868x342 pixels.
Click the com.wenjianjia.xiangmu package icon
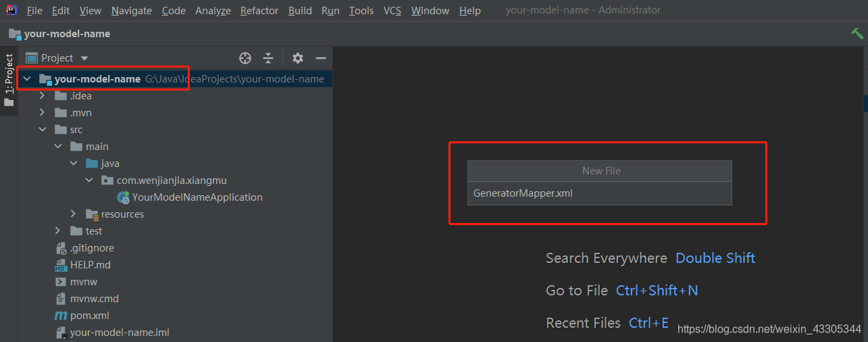pos(107,180)
